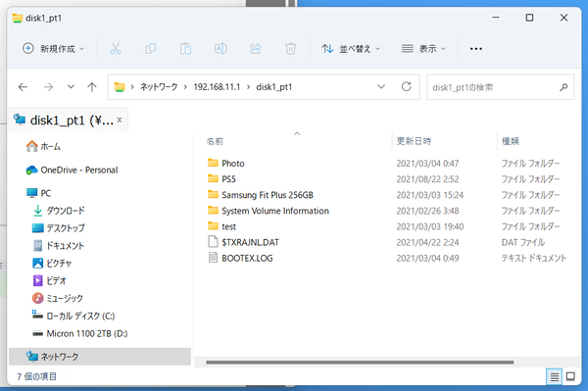Open the three-dots more options menu
588x391 pixels.
[x=476, y=49]
